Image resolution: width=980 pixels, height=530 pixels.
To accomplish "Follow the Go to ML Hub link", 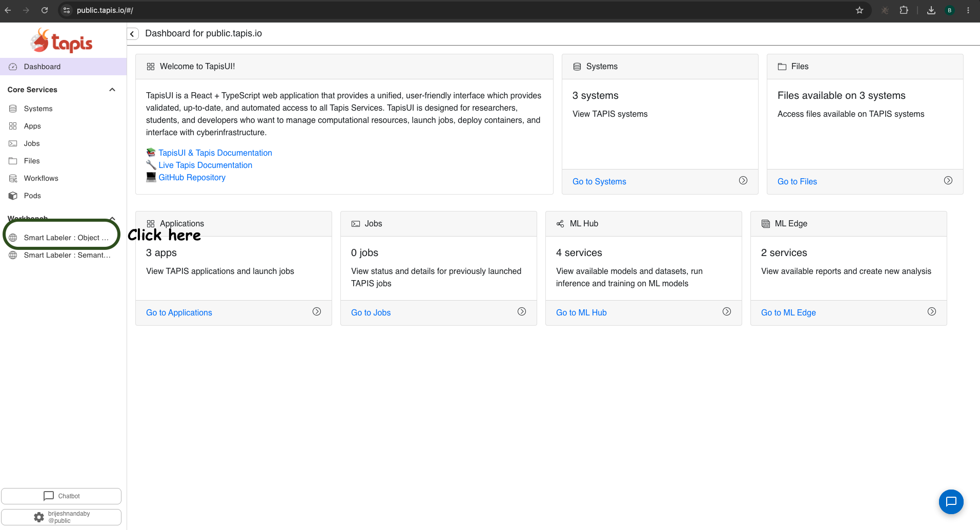I will (x=581, y=312).
